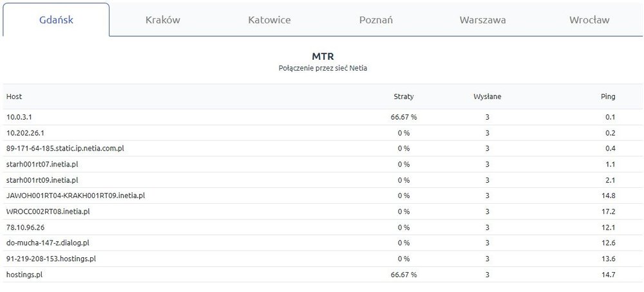
Task: Switch to the Gdańsk tab
Action: [x=55, y=20]
